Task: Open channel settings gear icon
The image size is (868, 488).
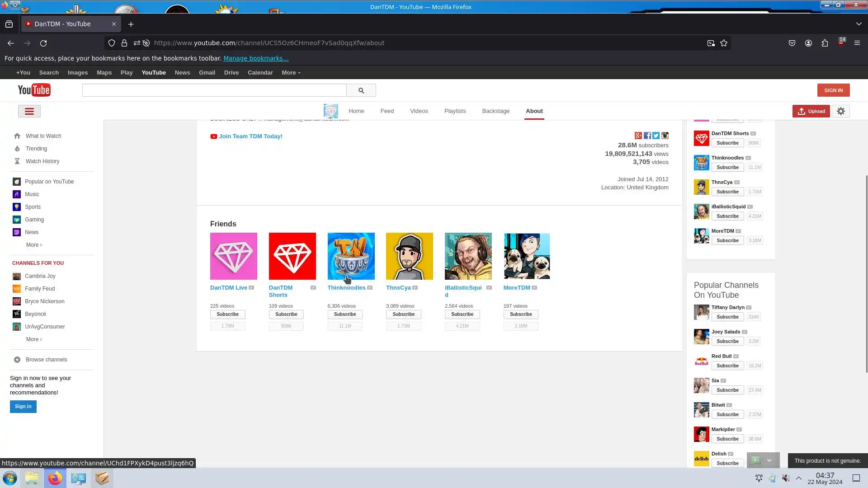Action: point(840,111)
